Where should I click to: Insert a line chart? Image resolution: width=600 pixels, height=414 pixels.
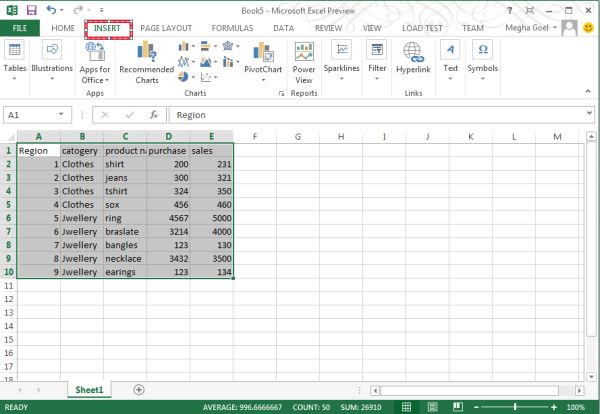point(184,62)
